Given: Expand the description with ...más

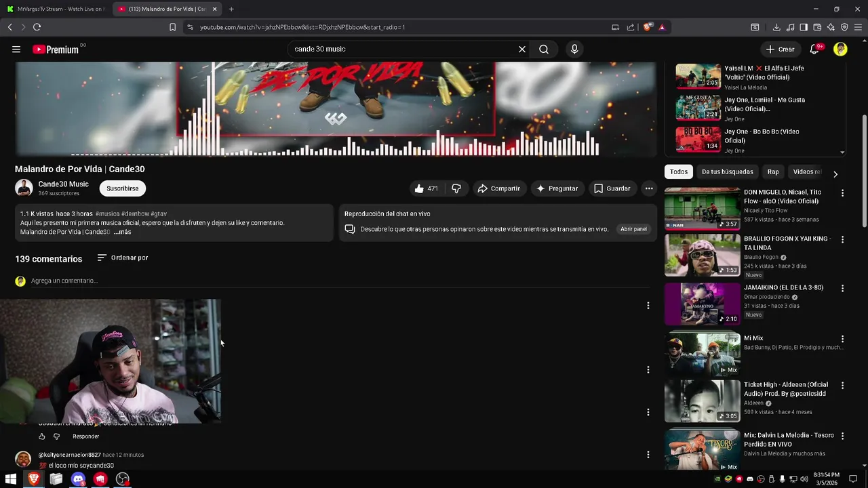Looking at the screenshot, I should 122,232.
